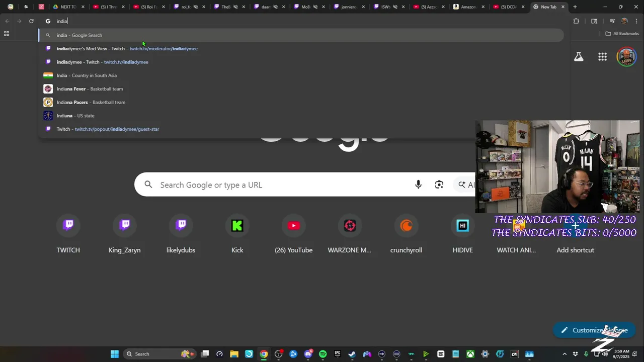Open the Google apps grid
This screenshot has width=644, height=362.
[x=602, y=57]
